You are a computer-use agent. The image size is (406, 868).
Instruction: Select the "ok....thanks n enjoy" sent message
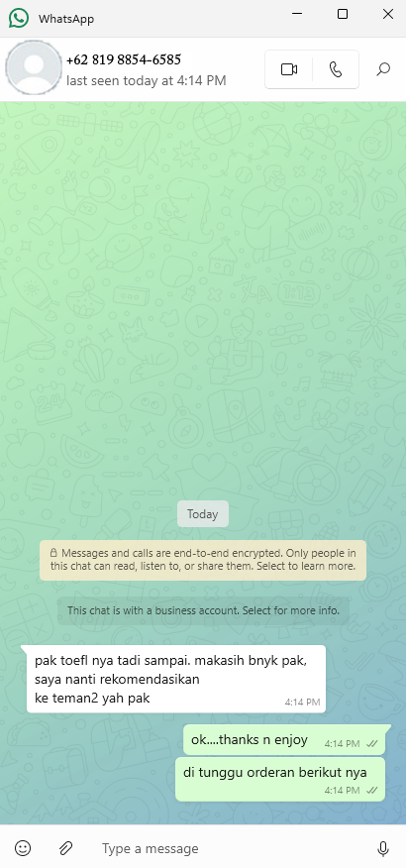[x=284, y=739]
